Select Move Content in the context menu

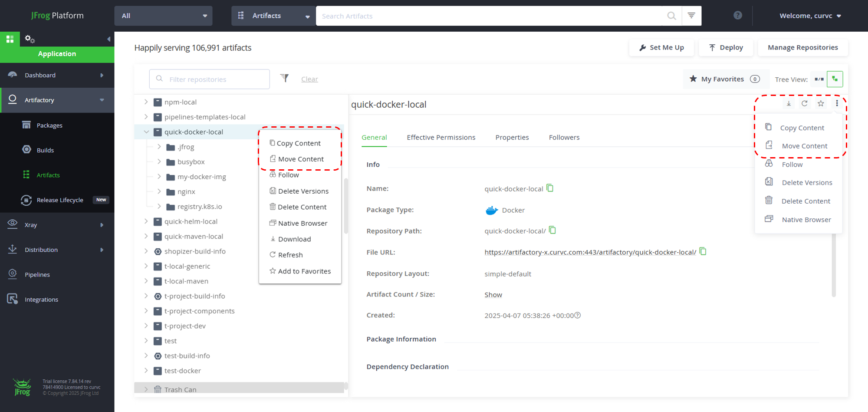(300, 159)
